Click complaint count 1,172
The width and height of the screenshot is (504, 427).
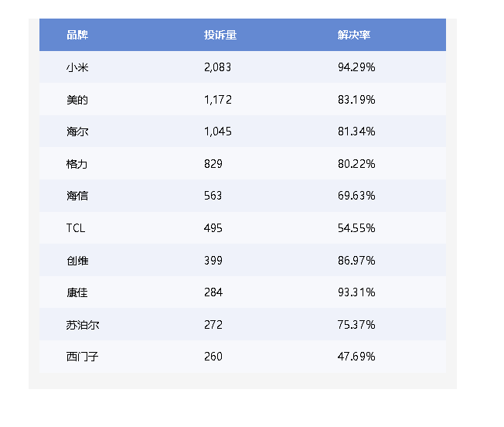point(218,100)
